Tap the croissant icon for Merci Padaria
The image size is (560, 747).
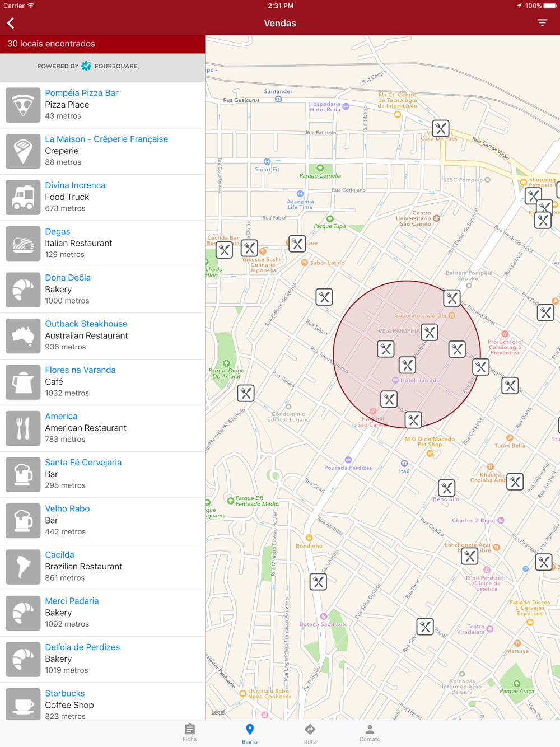coord(23,613)
